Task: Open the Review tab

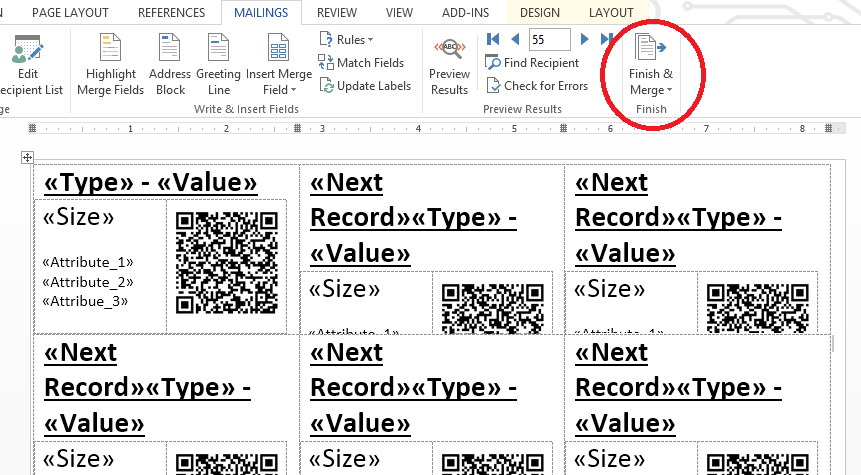Action: coord(337,13)
